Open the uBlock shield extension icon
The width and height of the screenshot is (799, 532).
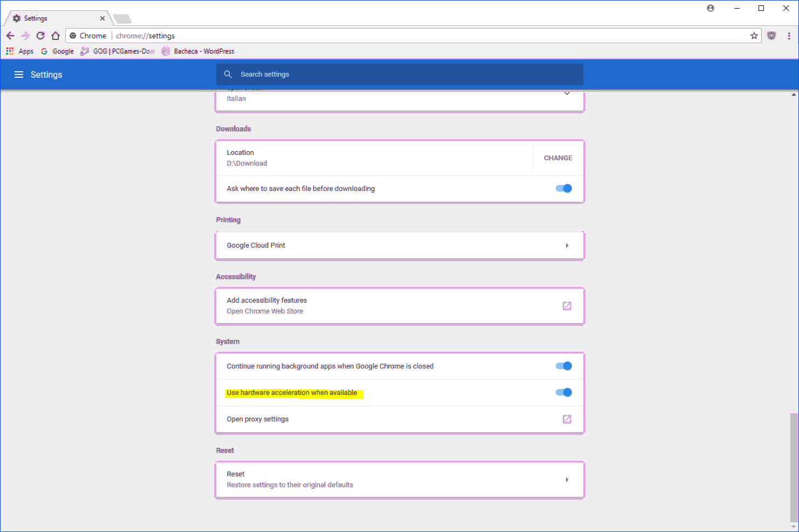pyautogui.click(x=771, y=36)
